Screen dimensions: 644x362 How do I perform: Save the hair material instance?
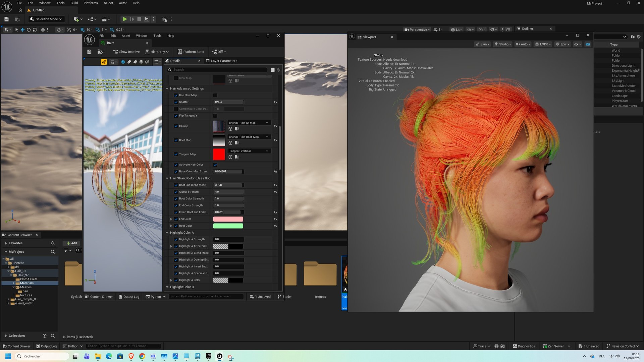coord(89,52)
